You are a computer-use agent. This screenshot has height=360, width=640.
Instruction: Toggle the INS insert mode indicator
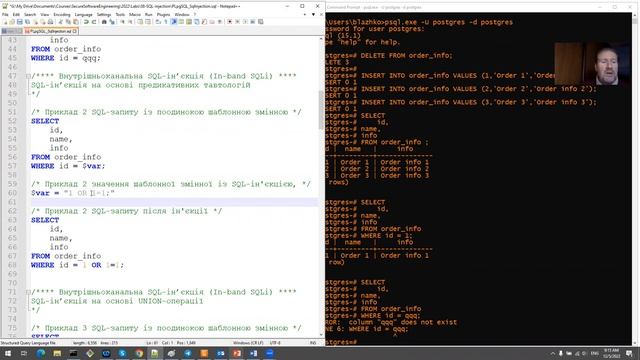313,343
